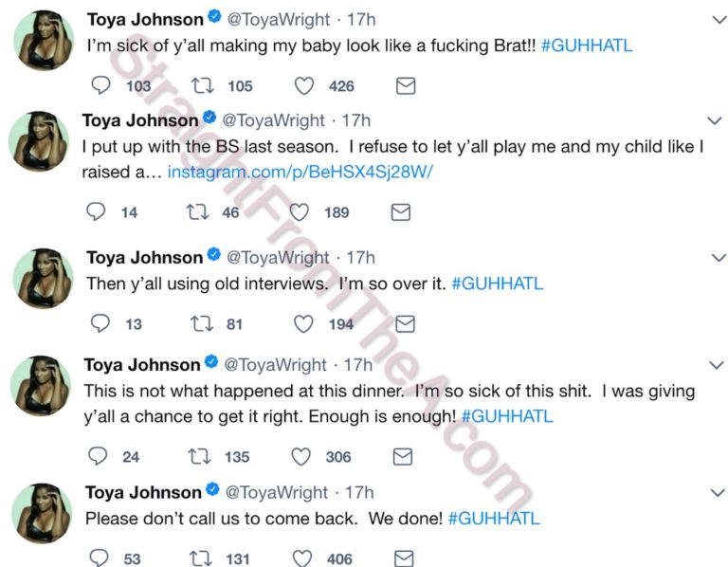The image size is (728, 567).
Task: Send the first tweet via direct message
Action: click(x=405, y=86)
